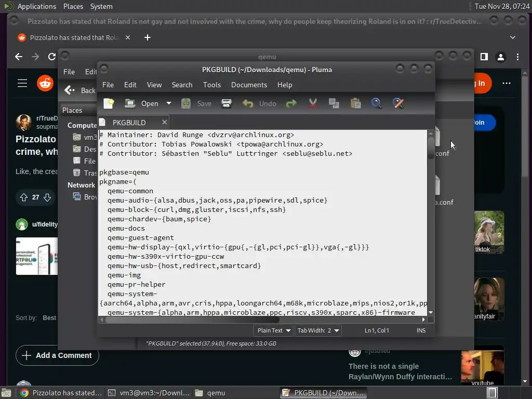Click the Cut scissors icon
The width and height of the screenshot is (532, 399).
click(x=313, y=103)
